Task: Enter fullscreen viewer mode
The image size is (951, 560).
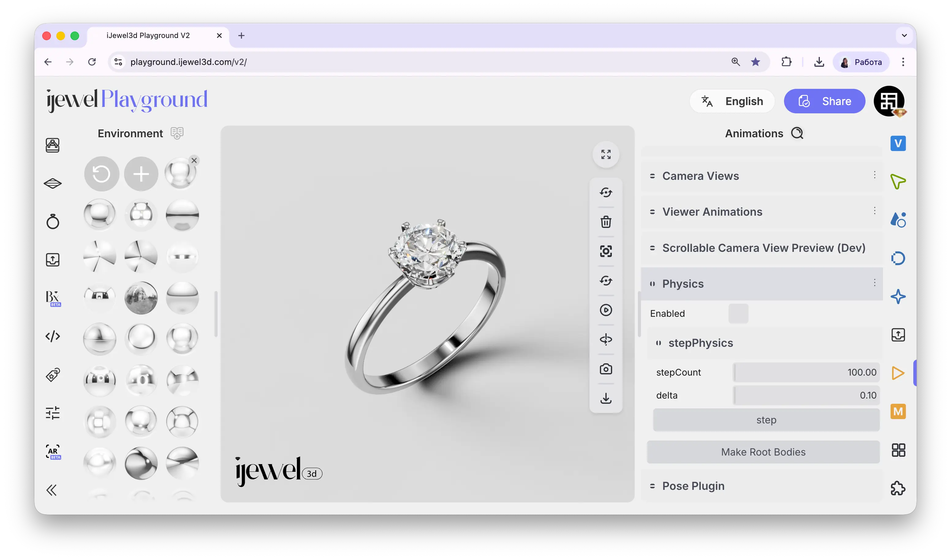Action: [x=606, y=154]
